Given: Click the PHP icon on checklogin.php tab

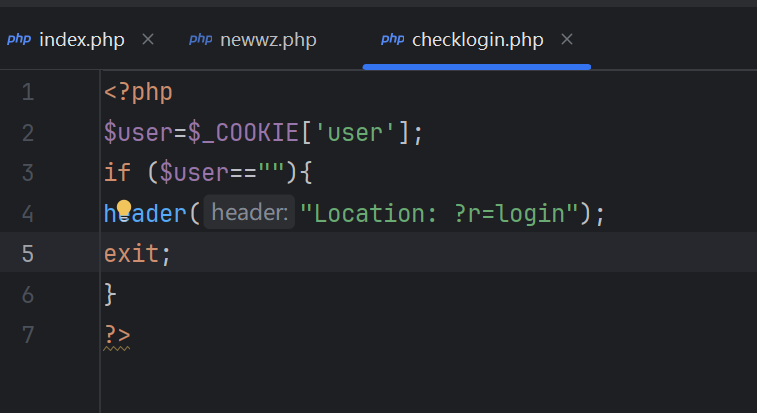Looking at the screenshot, I should [393, 40].
